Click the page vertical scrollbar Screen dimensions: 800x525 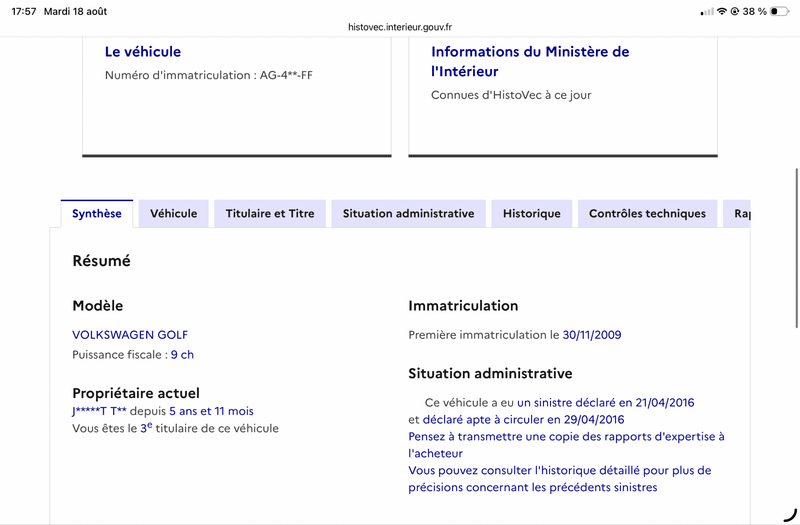(796, 248)
